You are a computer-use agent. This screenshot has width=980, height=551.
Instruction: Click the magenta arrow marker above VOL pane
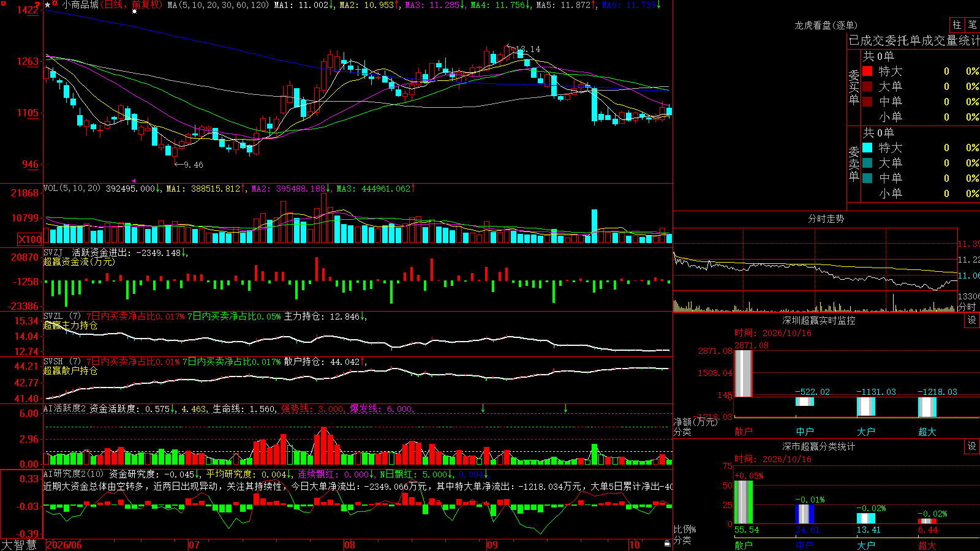(x=134, y=181)
